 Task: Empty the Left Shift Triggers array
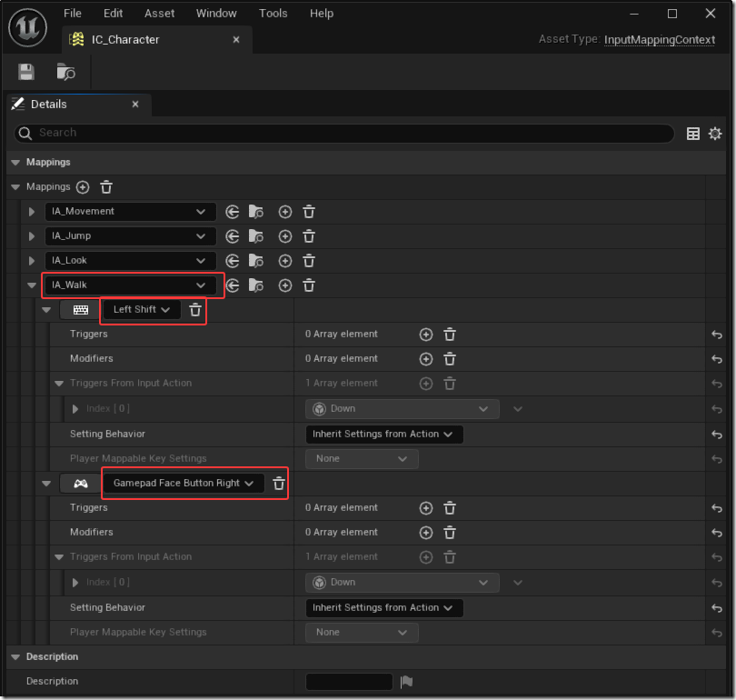click(x=450, y=335)
